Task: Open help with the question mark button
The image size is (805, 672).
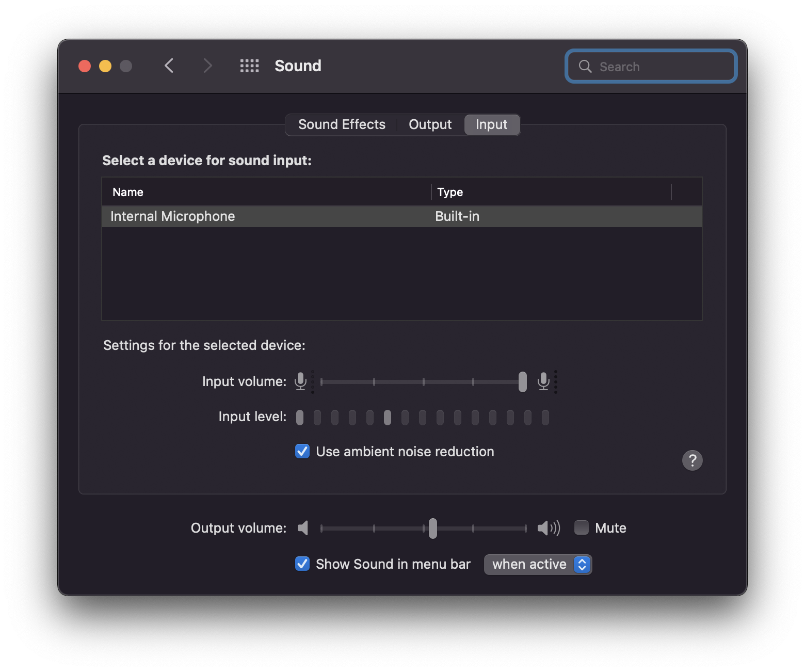Action: [x=692, y=460]
